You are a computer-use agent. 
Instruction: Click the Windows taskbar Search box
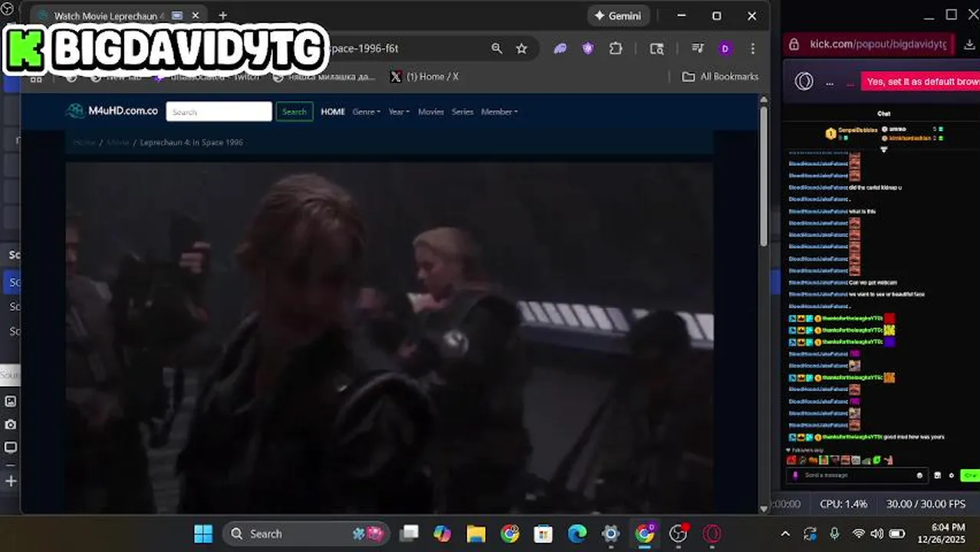tap(307, 534)
